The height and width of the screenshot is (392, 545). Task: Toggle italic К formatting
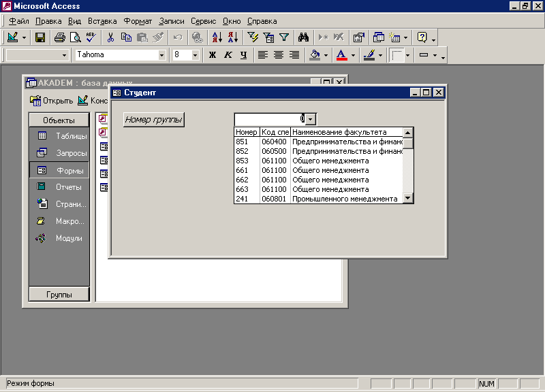[x=228, y=55]
